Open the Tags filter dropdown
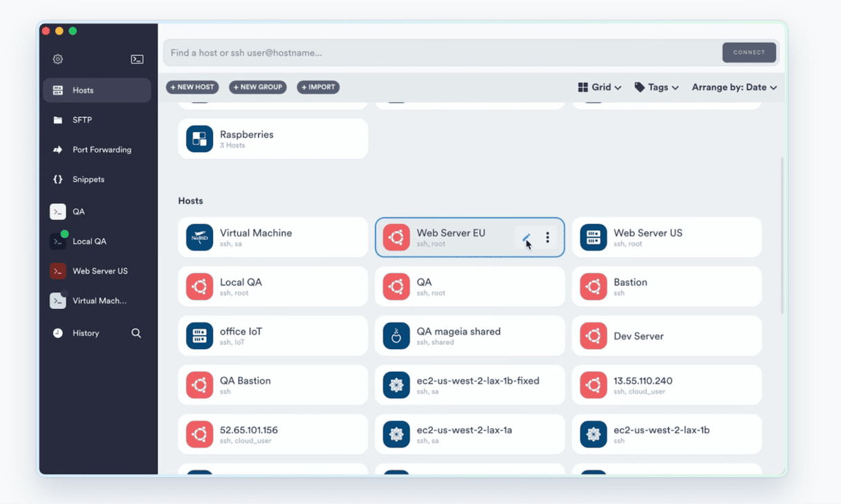Viewport: 841px width, 504px height. (x=657, y=87)
